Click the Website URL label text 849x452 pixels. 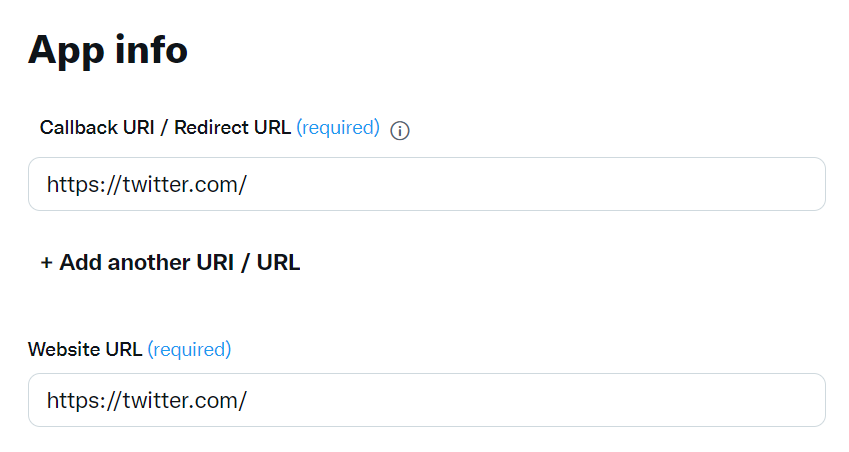85,349
